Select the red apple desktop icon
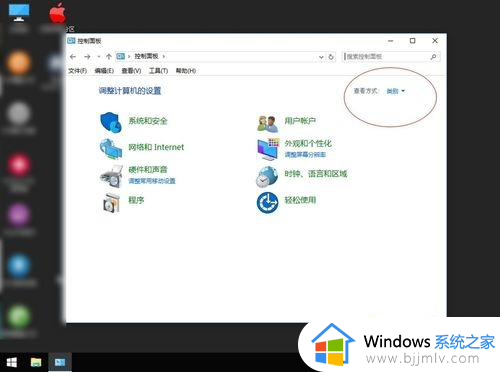This screenshot has height=372, width=500. tap(57, 13)
